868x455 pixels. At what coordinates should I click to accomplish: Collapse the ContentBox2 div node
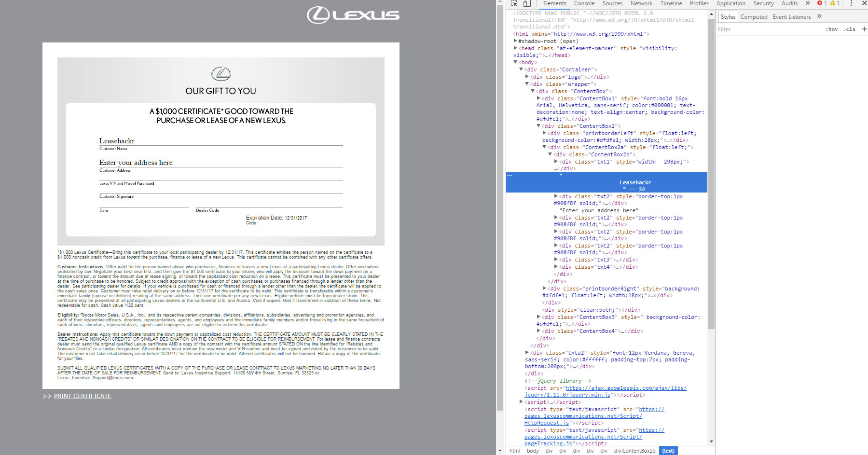539,126
